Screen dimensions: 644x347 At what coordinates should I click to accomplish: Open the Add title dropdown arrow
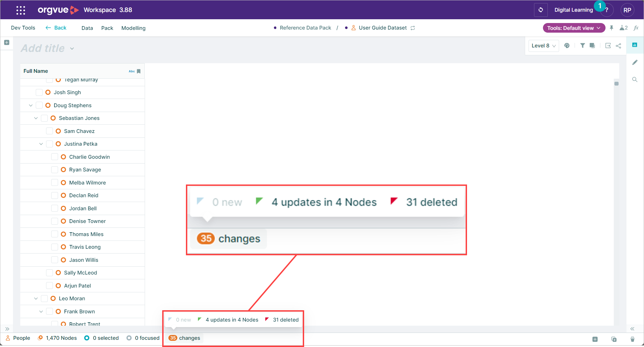[x=72, y=48]
